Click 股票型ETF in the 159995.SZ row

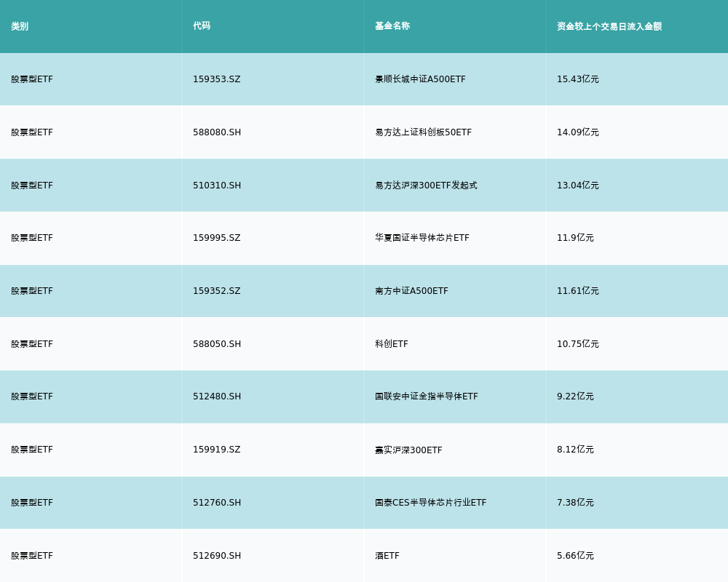32,238
